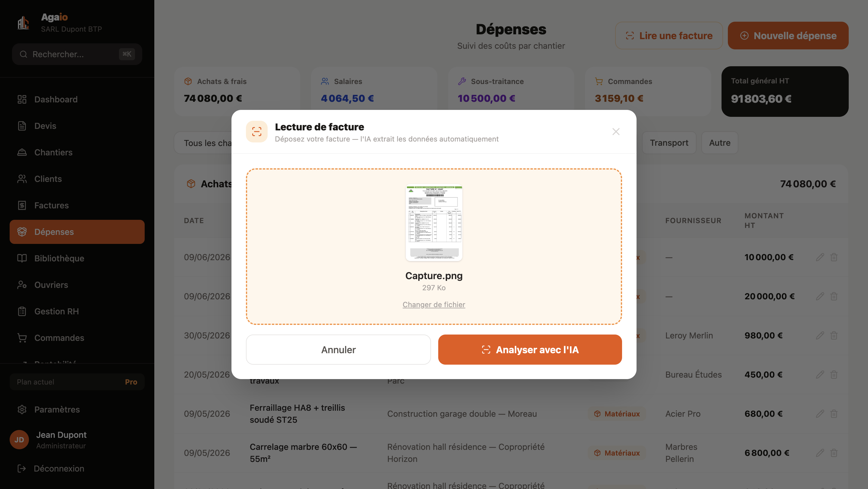Click the Achats section box icon
868x489 pixels.
pos(191,184)
